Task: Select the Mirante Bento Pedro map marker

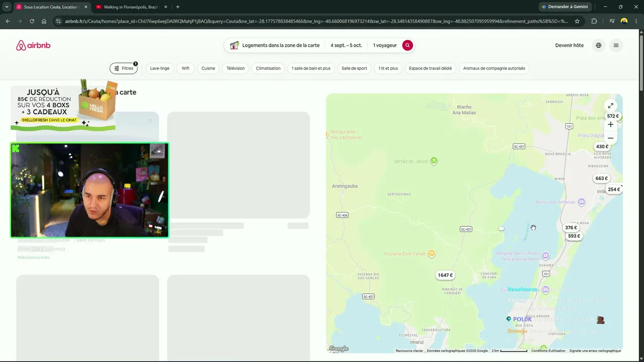Action: 545,256
